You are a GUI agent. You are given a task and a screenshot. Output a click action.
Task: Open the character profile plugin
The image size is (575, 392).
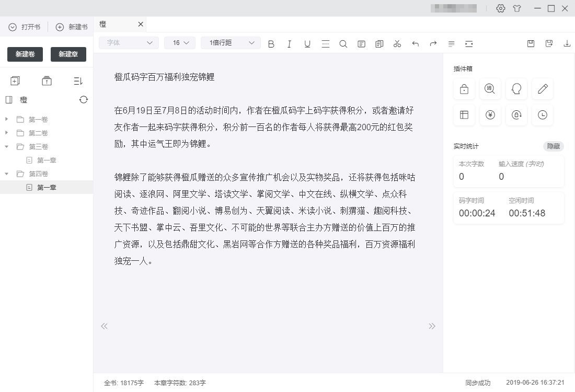pos(516,89)
